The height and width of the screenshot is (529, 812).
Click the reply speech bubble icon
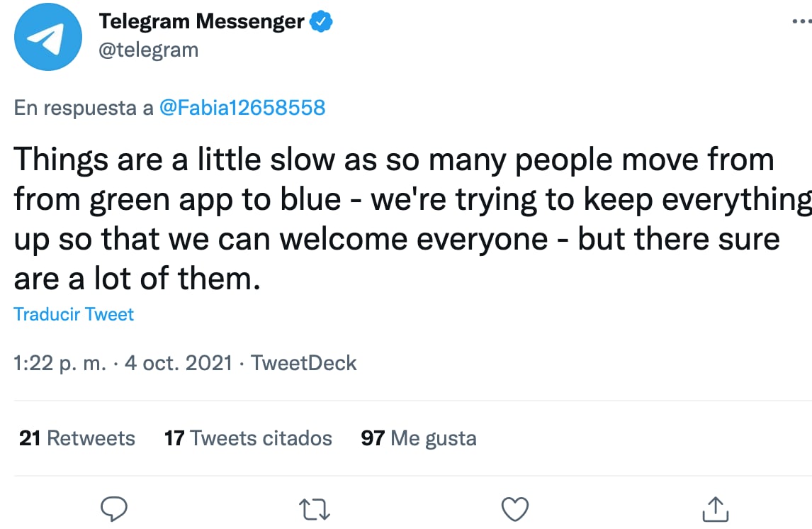point(113,508)
